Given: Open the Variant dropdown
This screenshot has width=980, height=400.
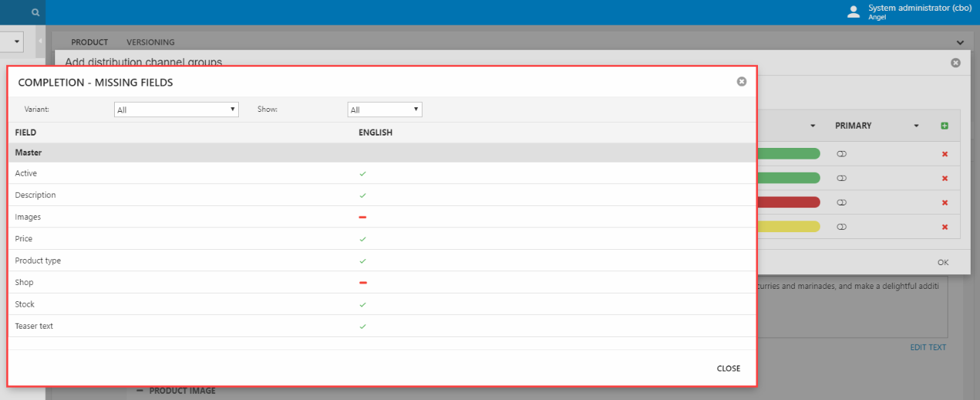Looking at the screenshot, I should (176, 110).
